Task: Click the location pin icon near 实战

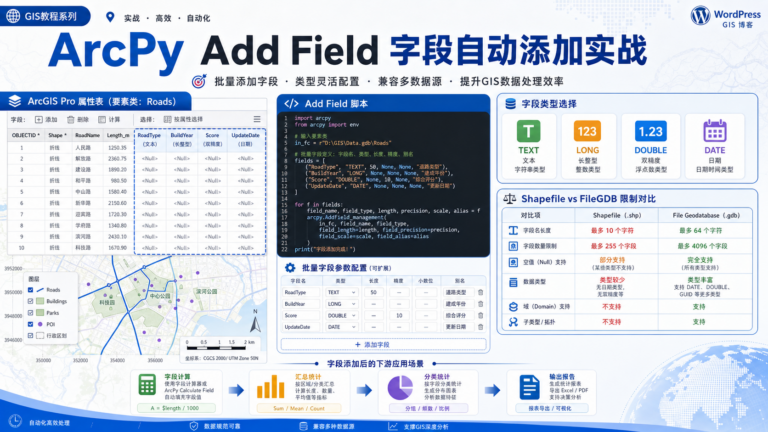Action: [x=110, y=17]
